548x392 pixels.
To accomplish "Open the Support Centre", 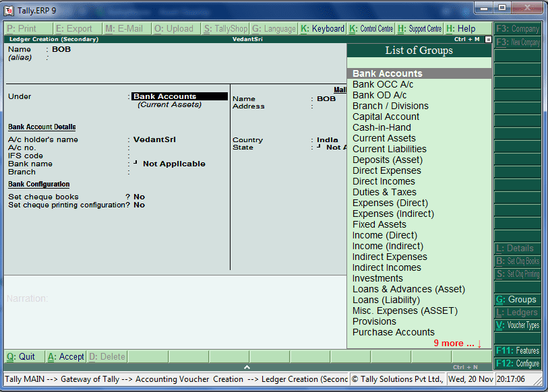I will coord(420,29).
